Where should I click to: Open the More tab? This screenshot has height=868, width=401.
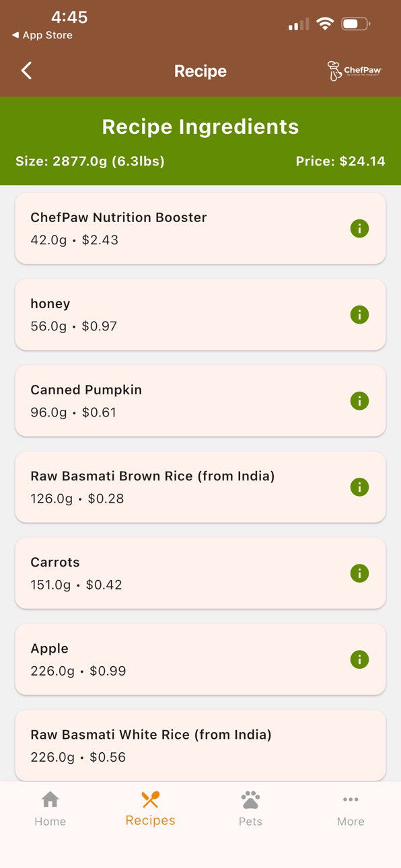(351, 809)
